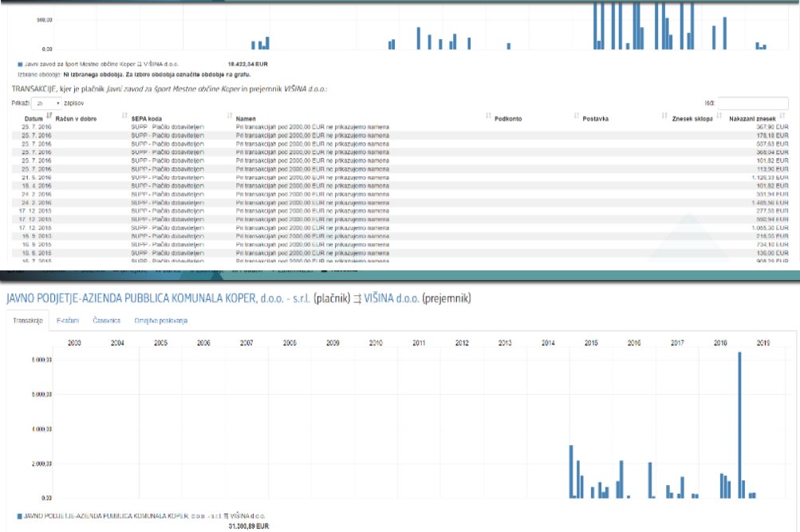Image resolution: width=800 pixels, height=532 pixels.
Task: Select the 18. 4. 2016 transaction row
Action: click(x=400, y=186)
